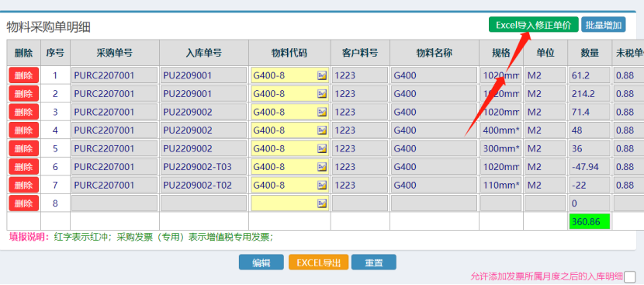The image size is (644, 285).
Task: Click the 重置 button
Action: point(374,262)
